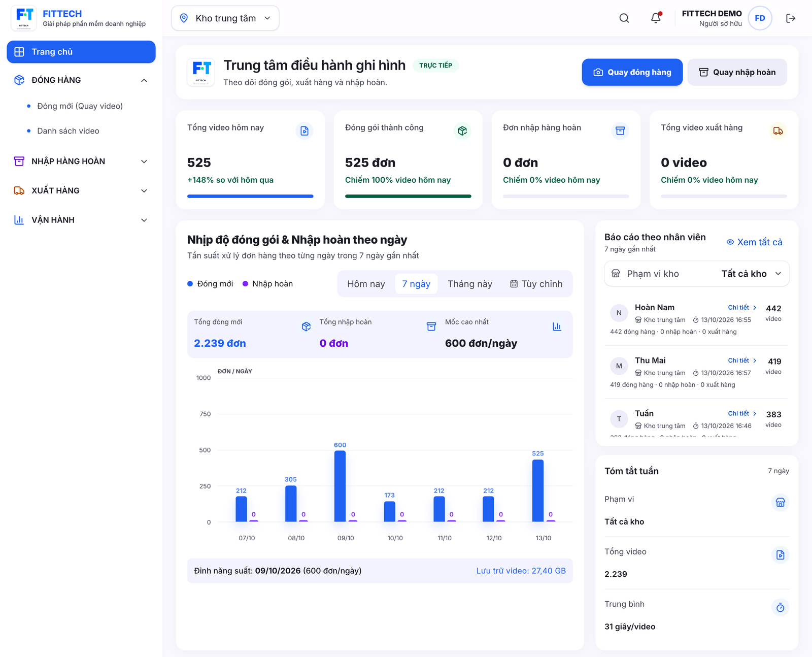Expand the VẬN HÀNH sidebar section
Viewport: 812px width, 657px height.
point(81,220)
